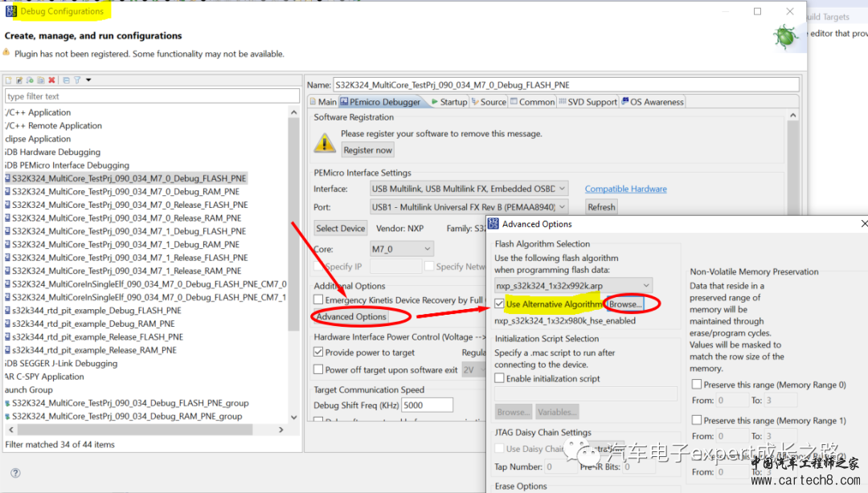Select s32k344_rtd_pit_example_Release_RAM_PNE configuration
This screenshot has width=868, height=493.
click(x=91, y=350)
